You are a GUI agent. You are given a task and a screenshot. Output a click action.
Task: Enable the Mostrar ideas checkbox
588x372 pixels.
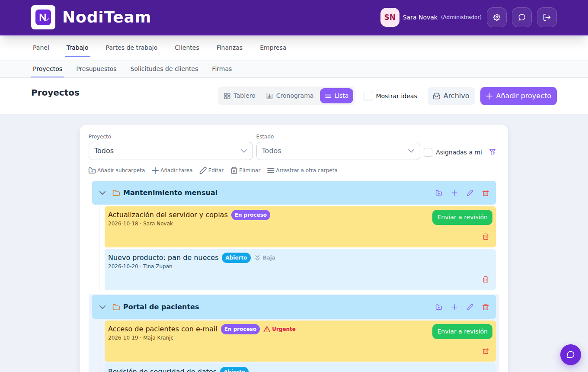pos(368,96)
